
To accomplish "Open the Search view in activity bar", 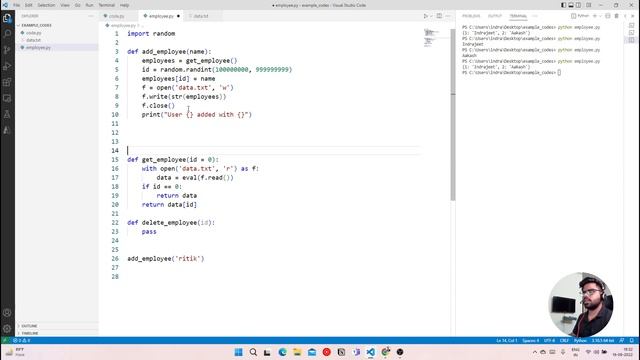I will click(x=7, y=34).
